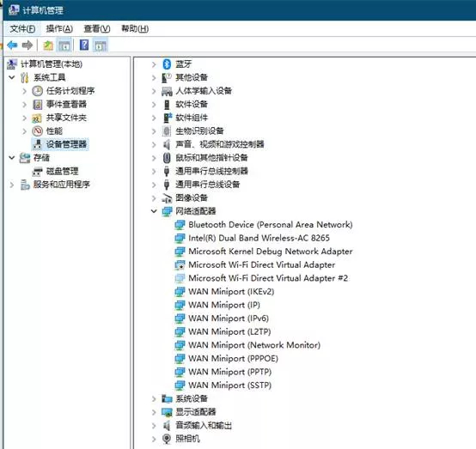476x449 pixels.
Task: Click the 软件设备 category icon
Action: (167, 105)
